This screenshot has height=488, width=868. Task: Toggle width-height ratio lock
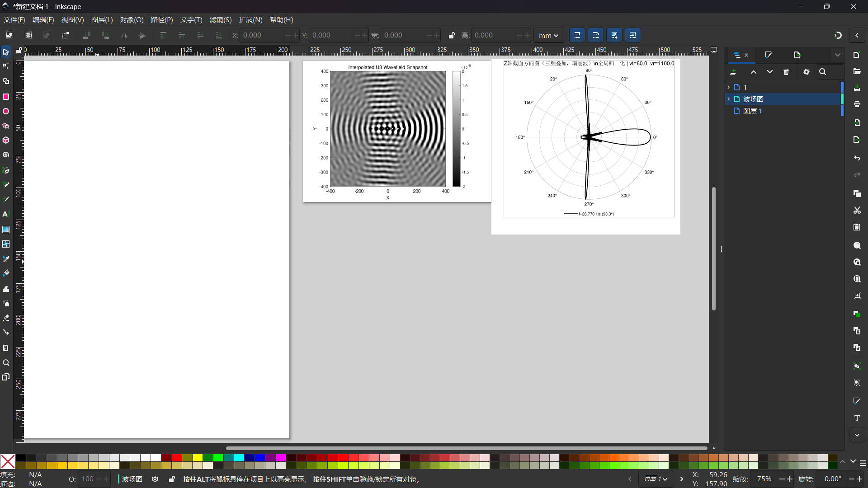tap(451, 35)
